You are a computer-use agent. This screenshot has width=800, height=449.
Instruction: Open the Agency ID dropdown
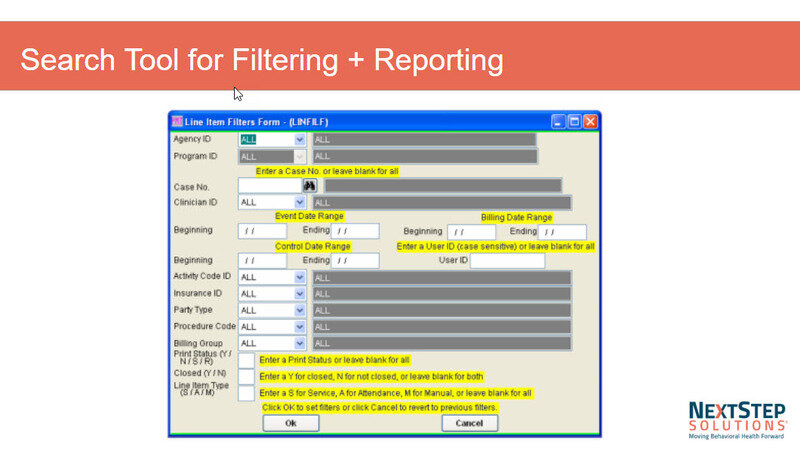(x=299, y=139)
